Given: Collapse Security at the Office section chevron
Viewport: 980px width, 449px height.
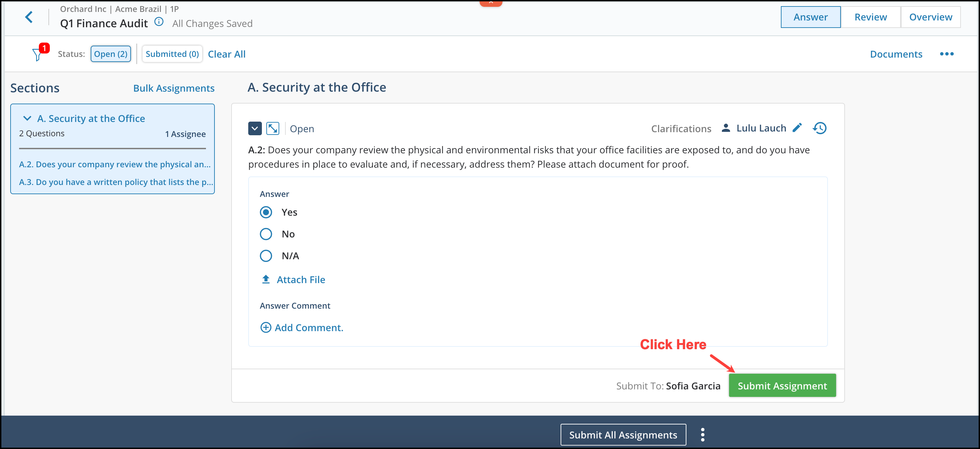Looking at the screenshot, I should click(x=27, y=118).
